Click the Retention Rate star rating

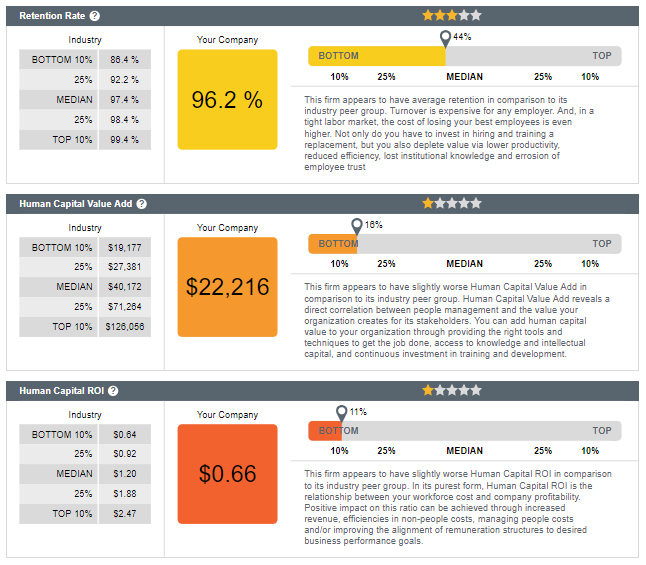tap(452, 16)
